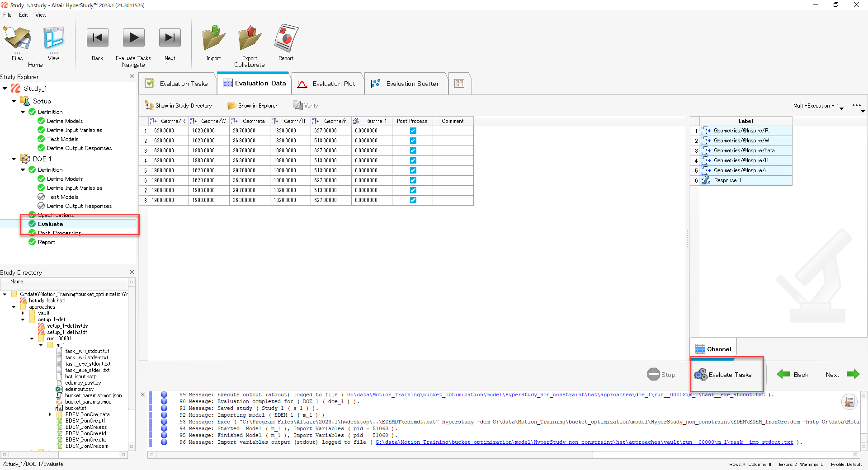This screenshot has width=868, height=470.
Task: Open the View ribbon icon
Action: pos(53,38)
